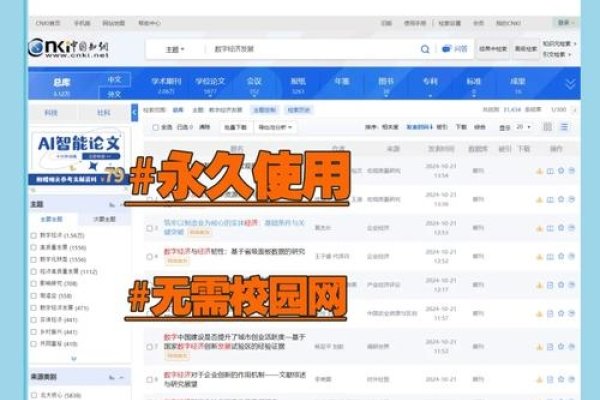The width and height of the screenshot is (600, 400).
Task: Favorite result 4 数字经济与经济韧性
Action: coord(561,256)
